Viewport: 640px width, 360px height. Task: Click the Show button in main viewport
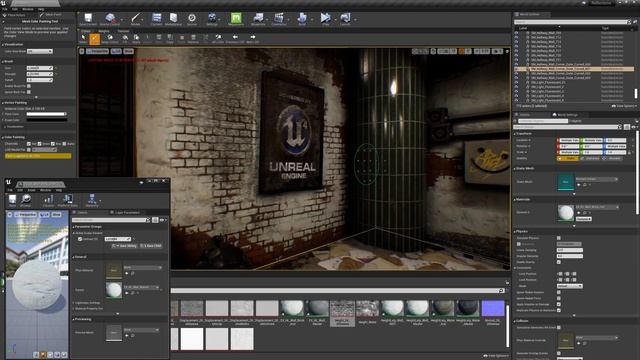pos(129,51)
